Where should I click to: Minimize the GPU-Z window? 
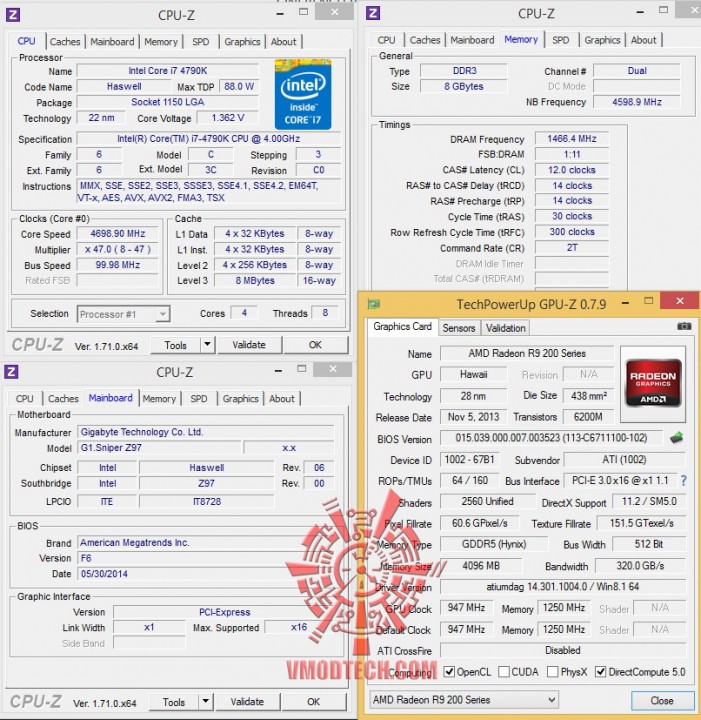pyautogui.click(x=625, y=303)
